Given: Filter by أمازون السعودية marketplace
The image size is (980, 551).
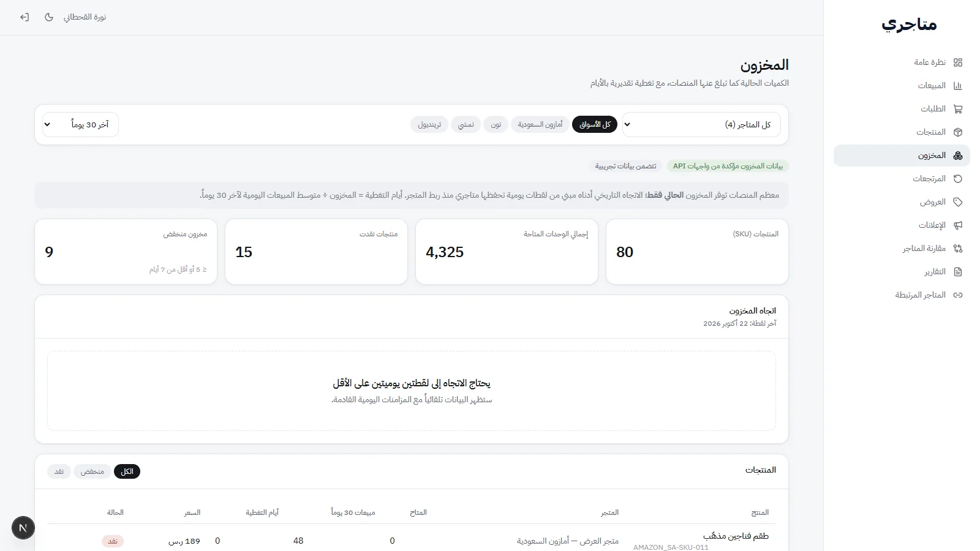Looking at the screenshot, I should point(540,124).
